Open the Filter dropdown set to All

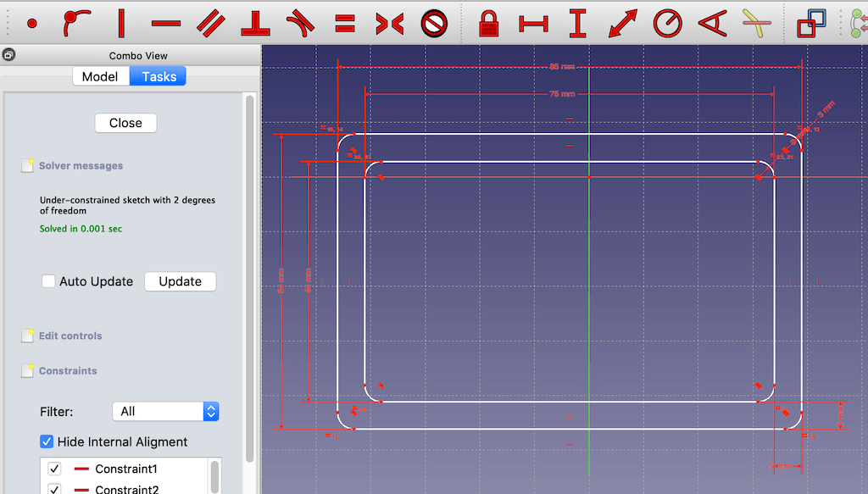point(166,411)
